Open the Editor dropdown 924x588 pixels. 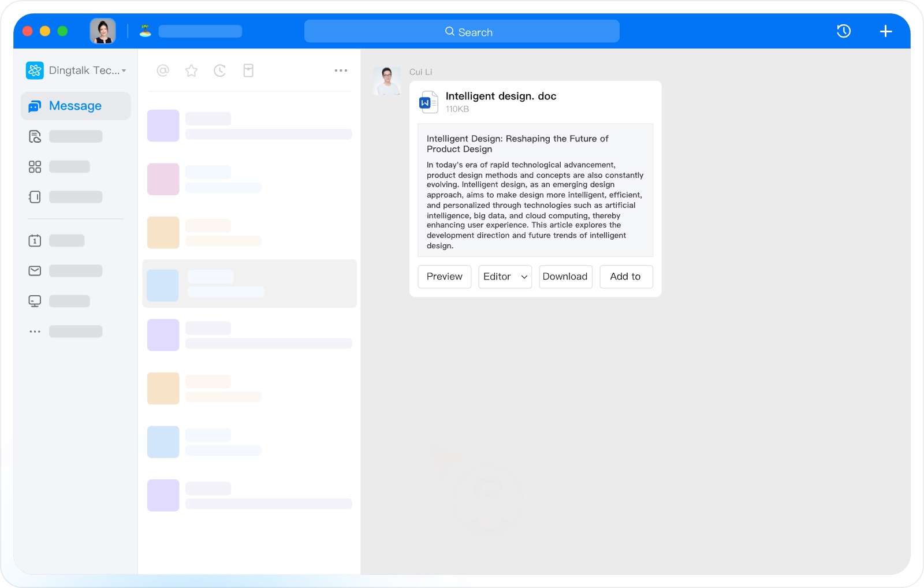pyautogui.click(x=505, y=277)
